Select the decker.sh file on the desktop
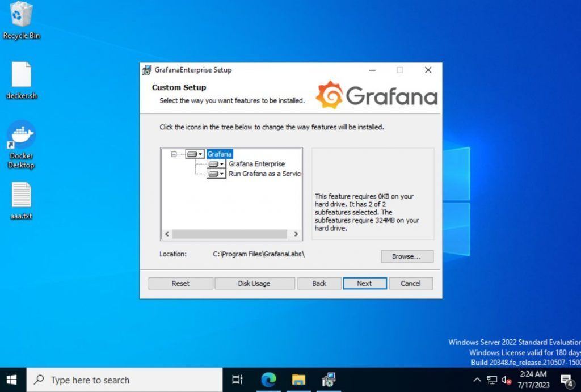 21,79
